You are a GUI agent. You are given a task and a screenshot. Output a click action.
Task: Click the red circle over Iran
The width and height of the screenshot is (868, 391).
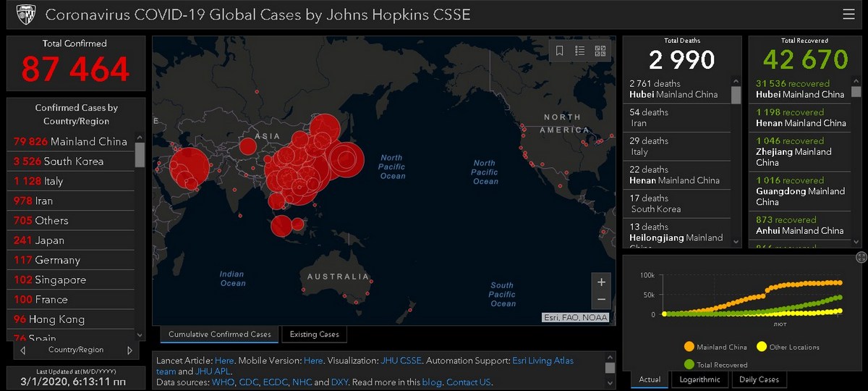(x=190, y=168)
